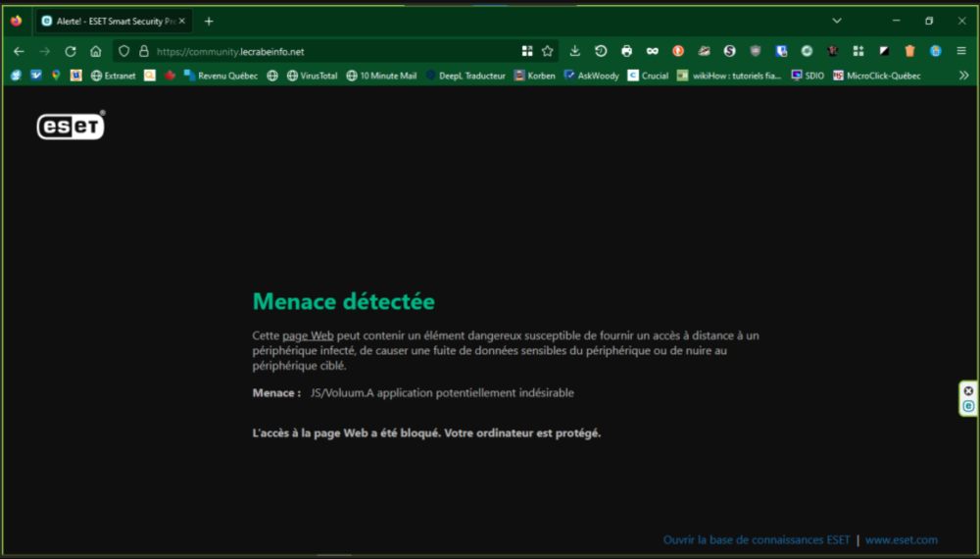Click the infinity mask extension icon
The image size is (980, 559).
click(653, 51)
